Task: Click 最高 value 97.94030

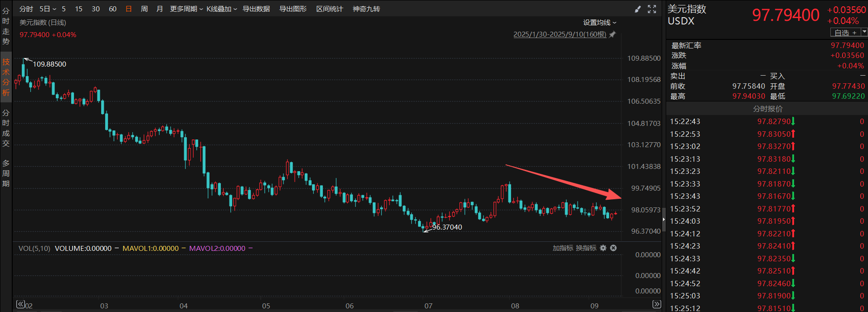Action: click(749, 96)
